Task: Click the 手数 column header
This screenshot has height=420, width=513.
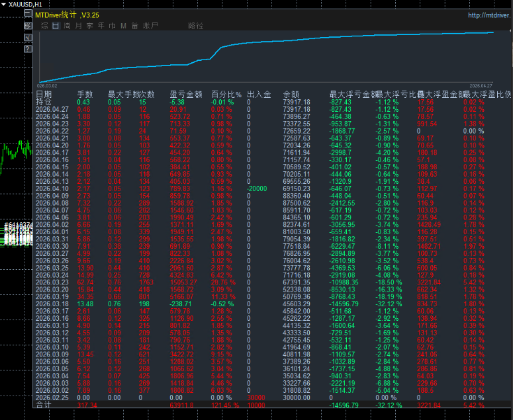Action: pyautogui.click(x=85, y=95)
